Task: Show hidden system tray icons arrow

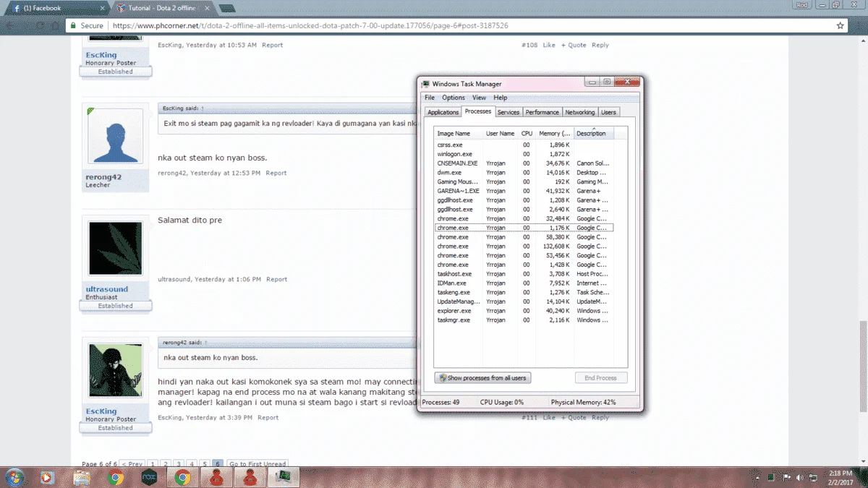Action: (756, 477)
